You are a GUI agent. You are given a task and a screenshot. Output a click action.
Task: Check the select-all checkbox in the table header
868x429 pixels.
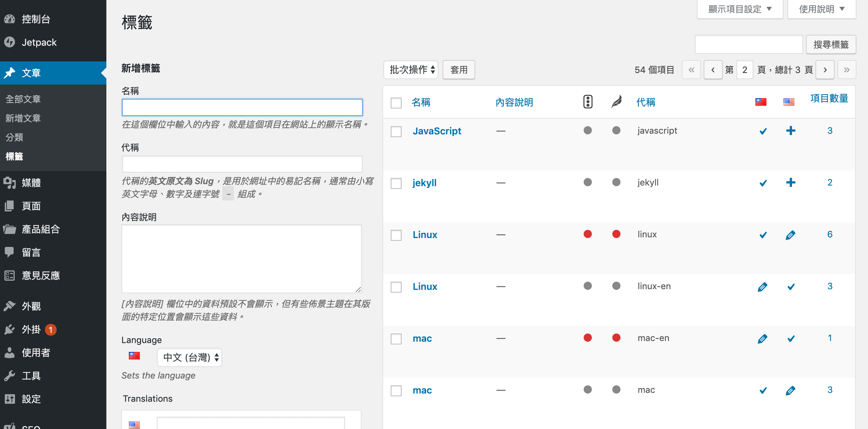click(x=396, y=103)
